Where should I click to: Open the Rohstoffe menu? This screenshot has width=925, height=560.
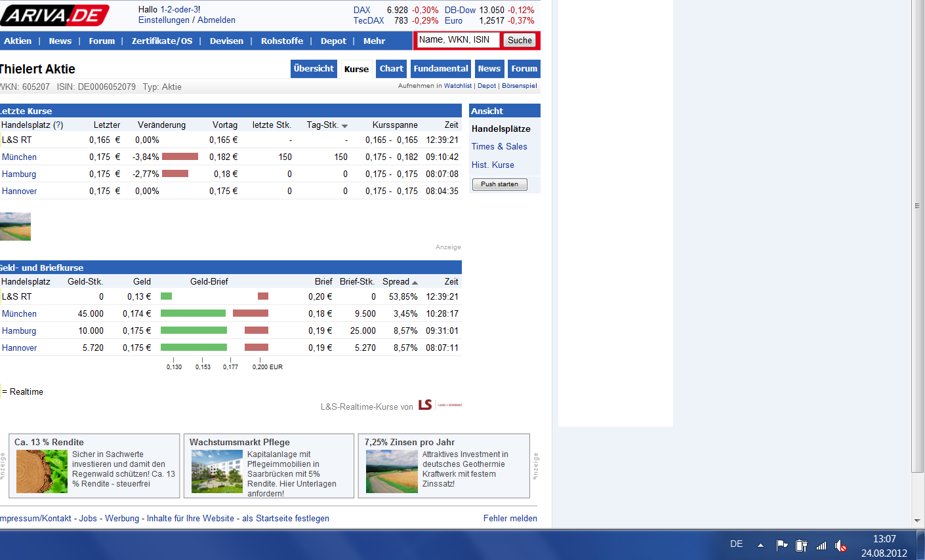(282, 41)
